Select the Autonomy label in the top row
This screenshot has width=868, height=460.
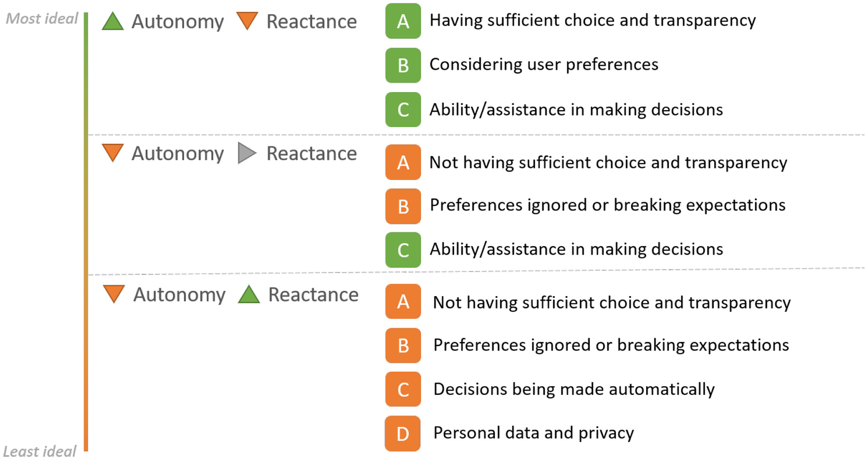[177, 22]
